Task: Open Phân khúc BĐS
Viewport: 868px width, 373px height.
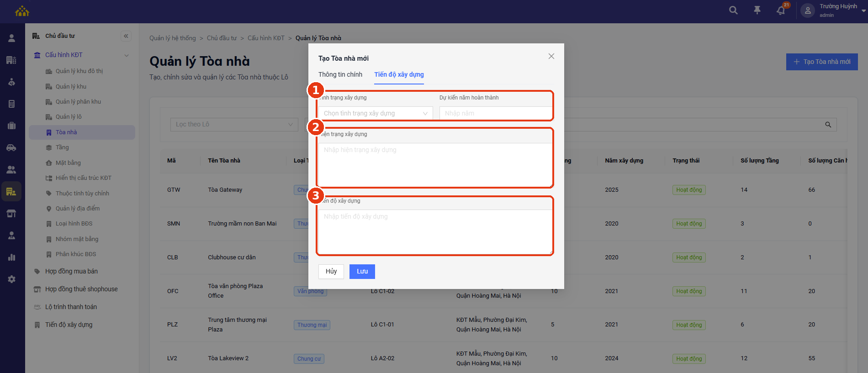Action: [76, 254]
